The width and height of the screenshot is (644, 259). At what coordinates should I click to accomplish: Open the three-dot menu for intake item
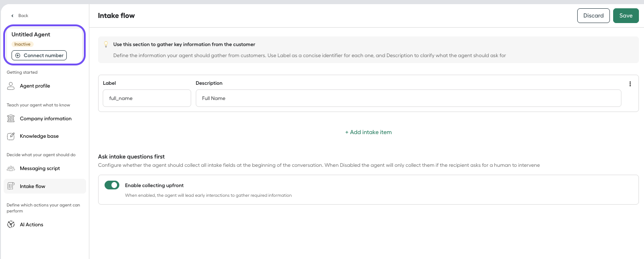coord(630,84)
